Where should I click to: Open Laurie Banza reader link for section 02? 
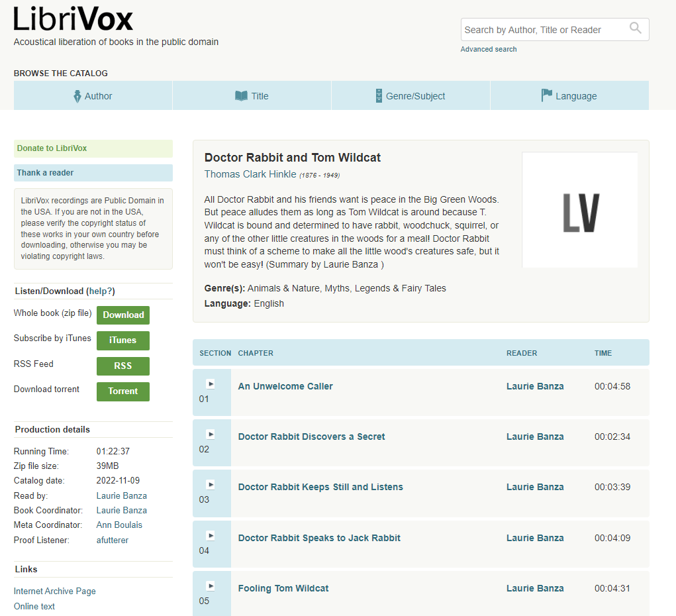click(x=535, y=436)
